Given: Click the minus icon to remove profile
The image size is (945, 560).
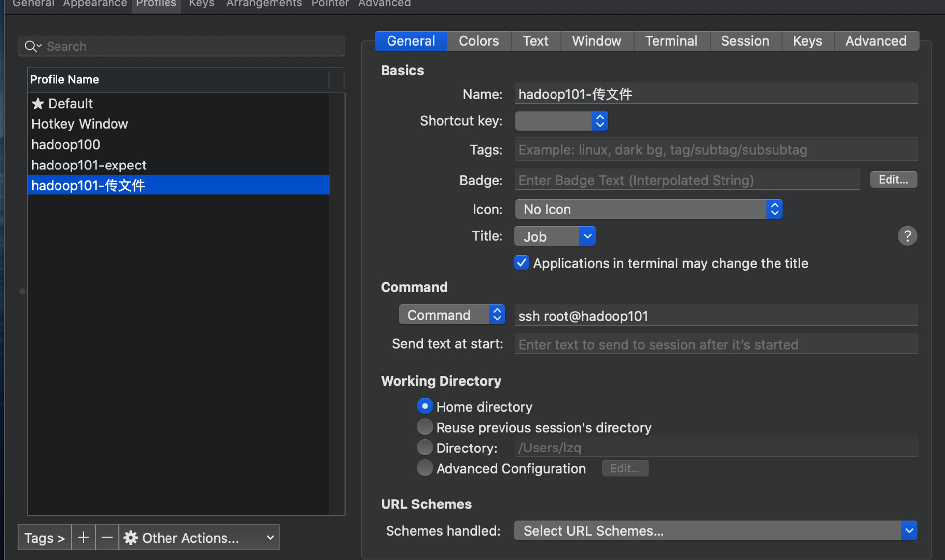Looking at the screenshot, I should [107, 537].
